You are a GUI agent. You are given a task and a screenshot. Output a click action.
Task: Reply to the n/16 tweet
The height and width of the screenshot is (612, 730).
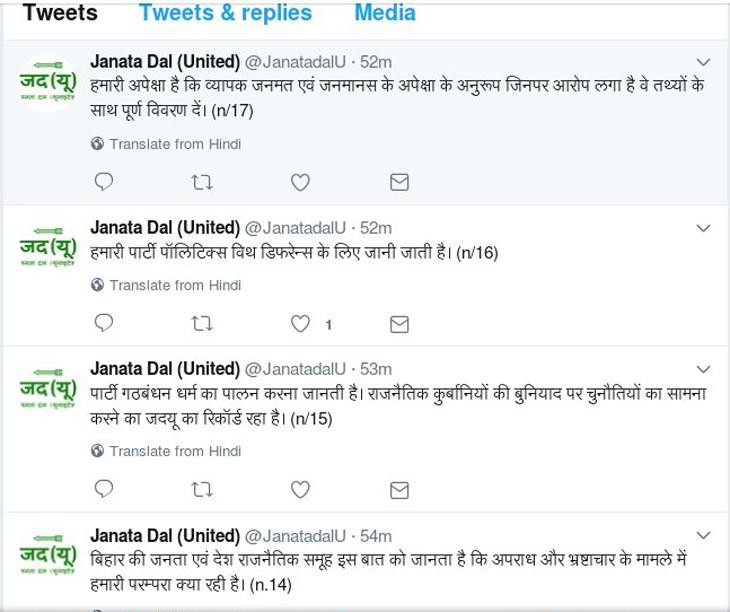103,323
